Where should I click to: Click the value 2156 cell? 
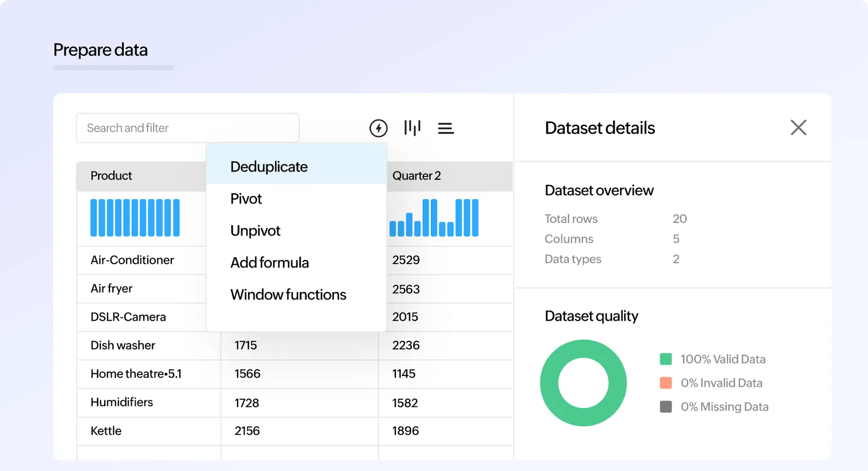(300, 431)
